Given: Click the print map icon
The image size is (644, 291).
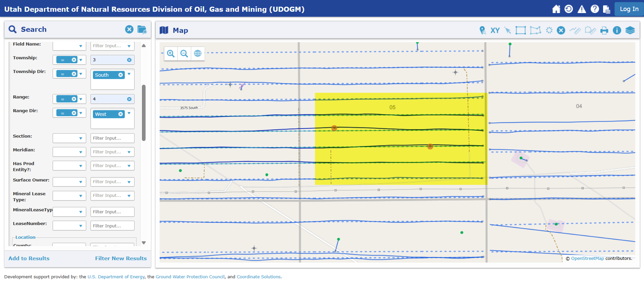Looking at the screenshot, I should (604, 30).
